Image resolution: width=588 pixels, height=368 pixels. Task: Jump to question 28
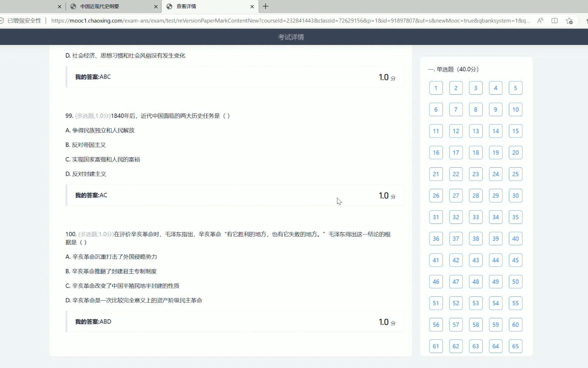click(476, 196)
